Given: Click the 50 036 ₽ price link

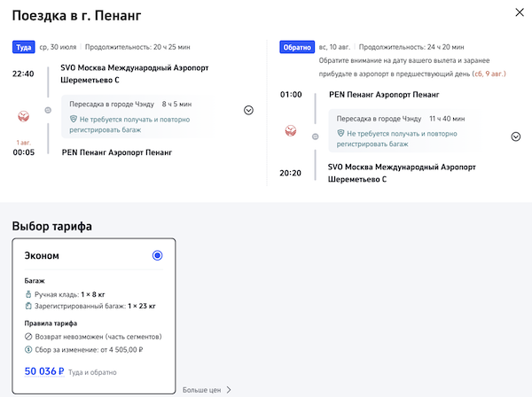Looking at the screenshot, I should (x=44, y=371).
